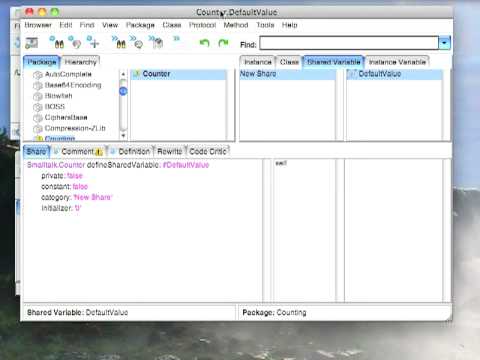Open the Edit menu

66,25
